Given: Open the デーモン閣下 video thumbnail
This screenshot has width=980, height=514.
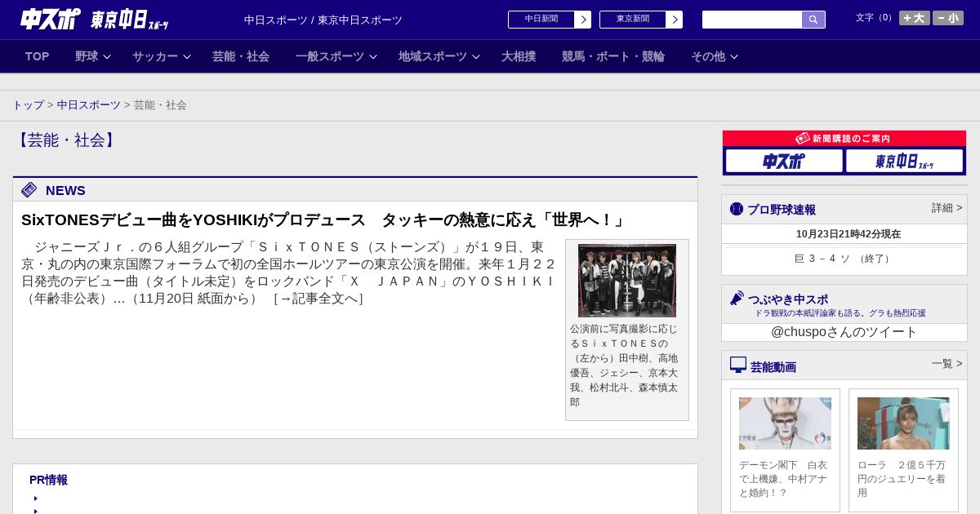Looking at the screenshot, I should click(x=785, y=423).
